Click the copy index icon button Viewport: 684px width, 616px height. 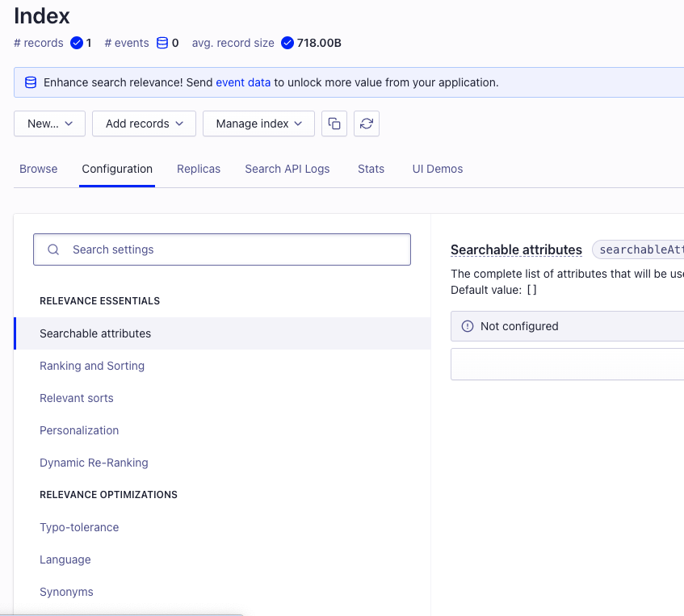334,124
